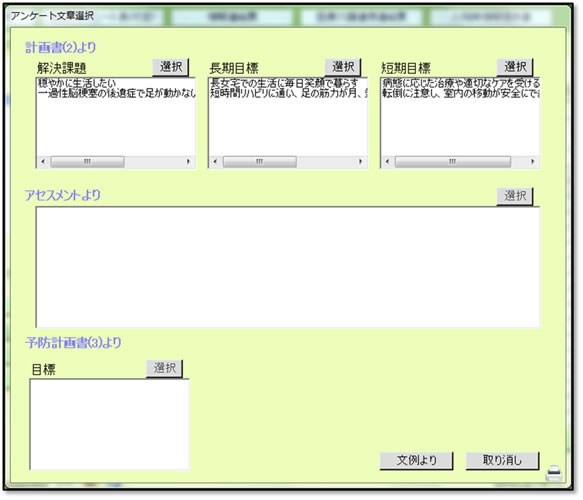Viewport: 583px width, 500px height.
Task: Click left scroll arrow in 短期目標 list
Action: pos(387,161)
